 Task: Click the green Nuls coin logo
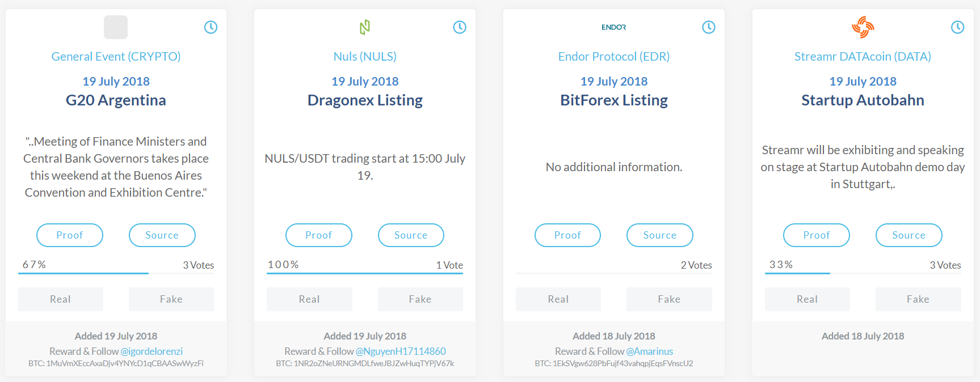(365, 27)
